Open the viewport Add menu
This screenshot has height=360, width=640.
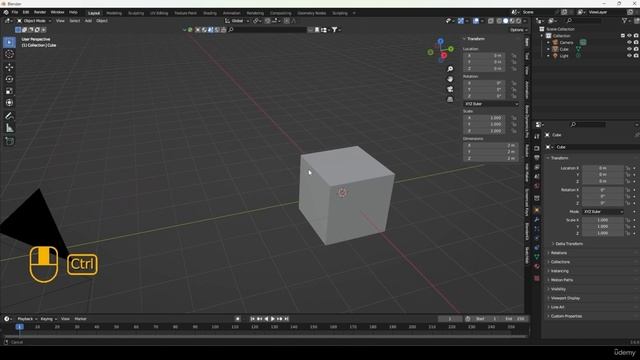[x=88, y=21]
